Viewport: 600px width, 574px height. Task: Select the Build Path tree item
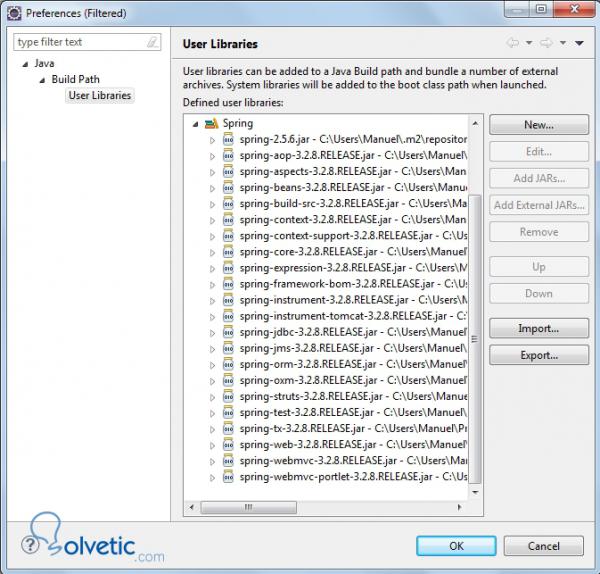[75, 79]
